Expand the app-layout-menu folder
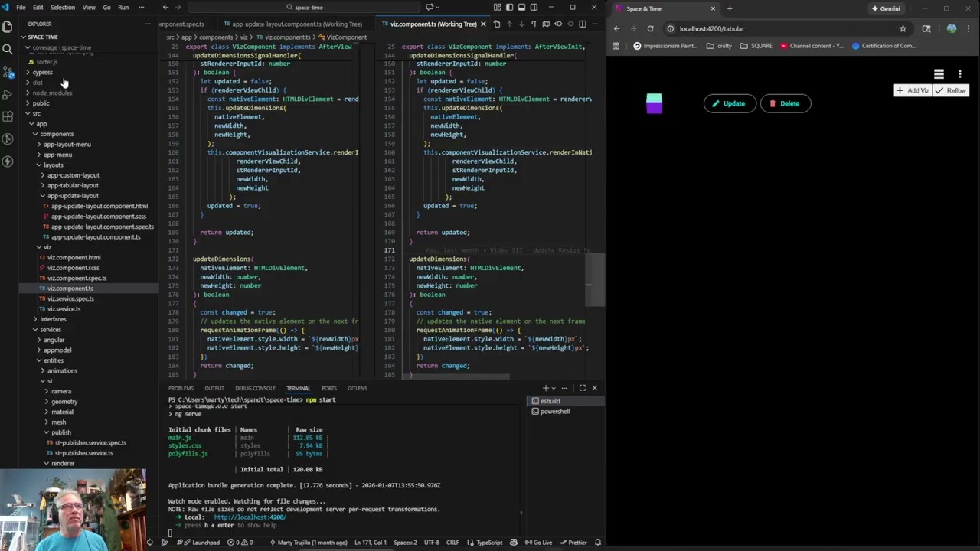 (x=67, y=144)
